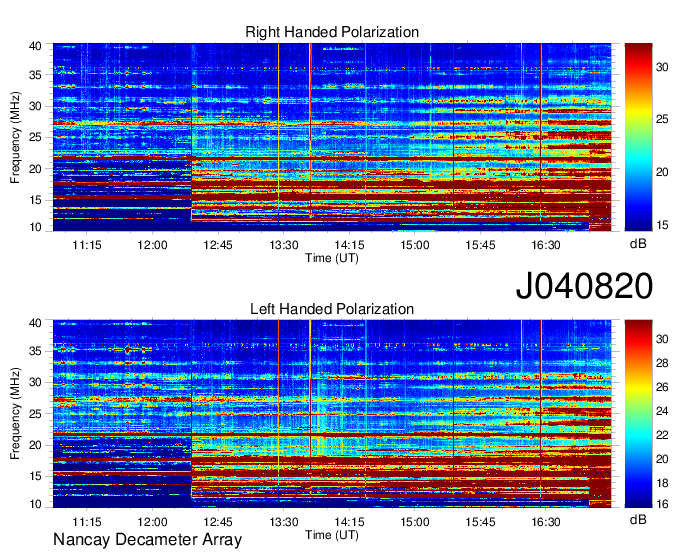Screen dimensions: 680x552
Task: Click the Nancay Decameter Array caption
Action: (x=147, y=540)
